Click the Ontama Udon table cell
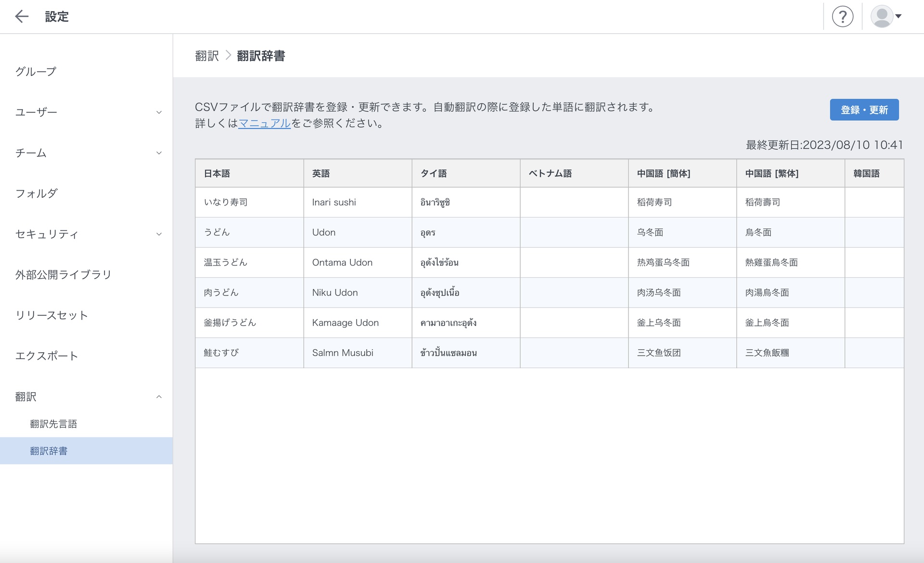This screenshot has height=563, width=924. (342, 262)
